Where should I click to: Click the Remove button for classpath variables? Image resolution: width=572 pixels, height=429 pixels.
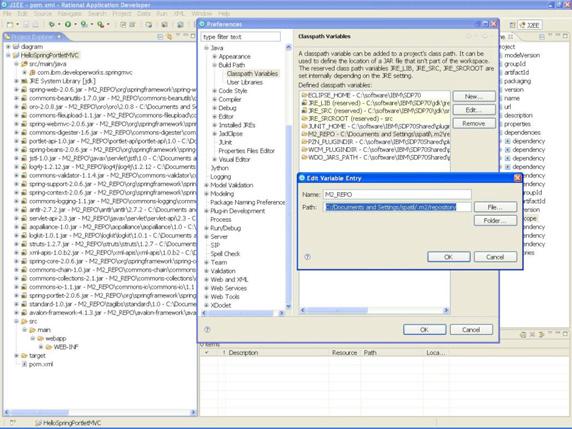point(474,123)
